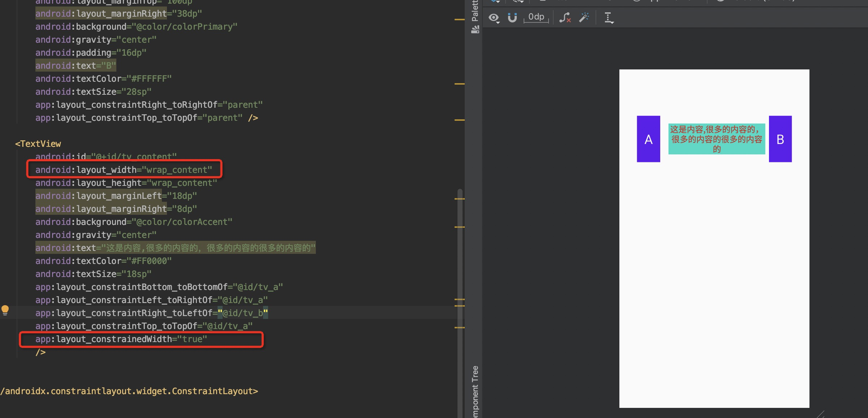
Task: Select the teal content TextView in the preview
Action: [717, 139]
